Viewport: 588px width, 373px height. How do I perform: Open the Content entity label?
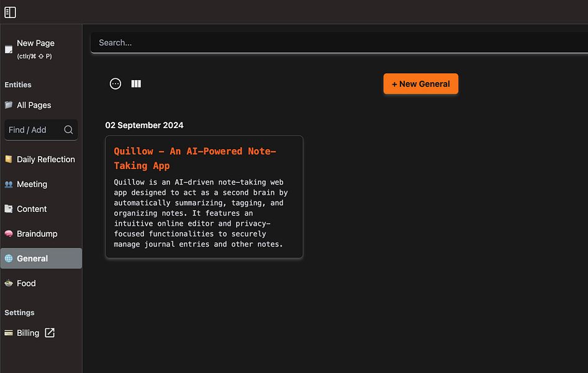click(x=32, y=210)
